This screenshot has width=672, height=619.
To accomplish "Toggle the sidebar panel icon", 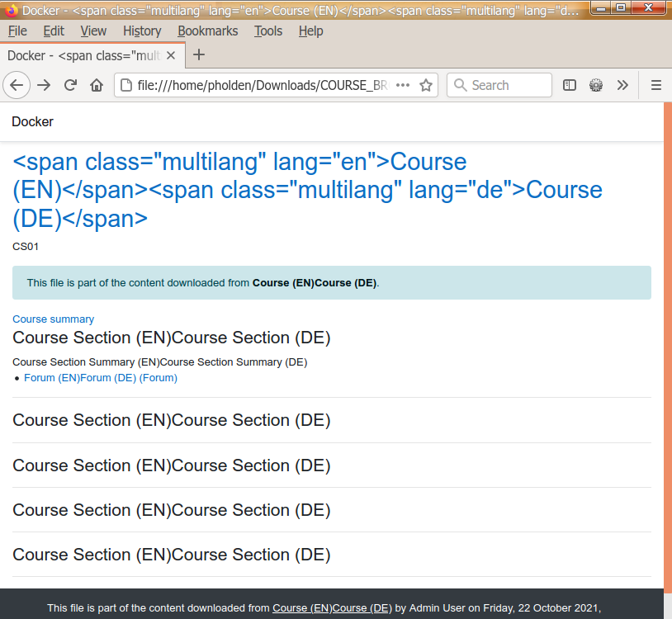I will click(569, 85).
